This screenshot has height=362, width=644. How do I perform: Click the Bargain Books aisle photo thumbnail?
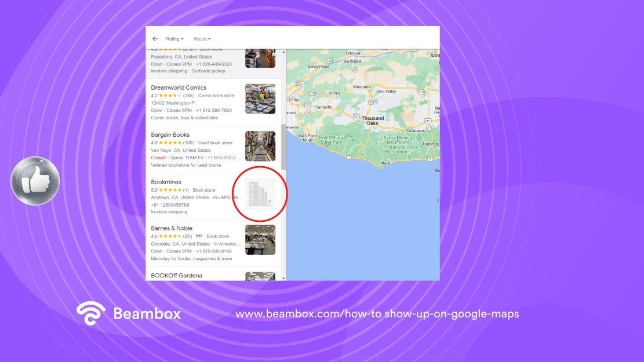click(260, 146)
